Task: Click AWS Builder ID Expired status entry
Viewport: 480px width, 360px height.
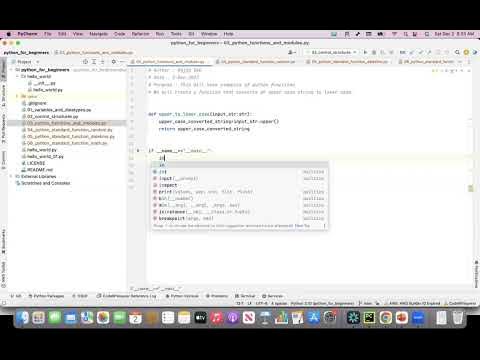Action: pyautogui.click(x=412, y=303)
